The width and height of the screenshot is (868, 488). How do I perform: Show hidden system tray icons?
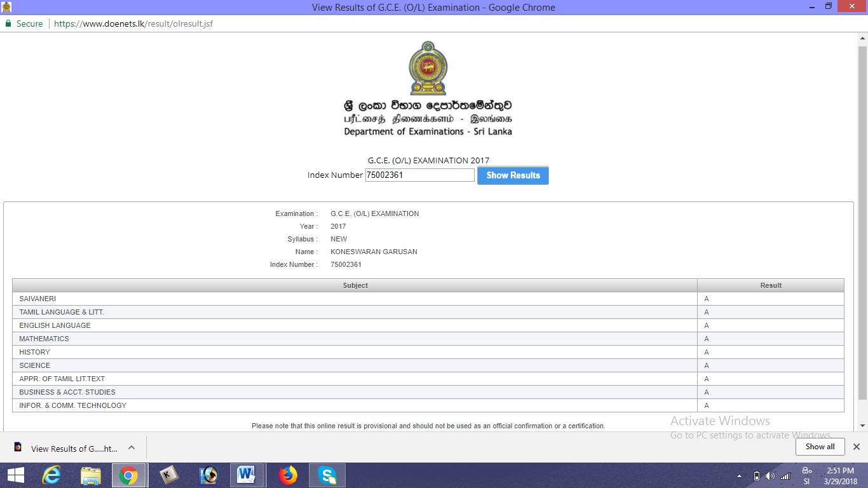click(739, 476)
